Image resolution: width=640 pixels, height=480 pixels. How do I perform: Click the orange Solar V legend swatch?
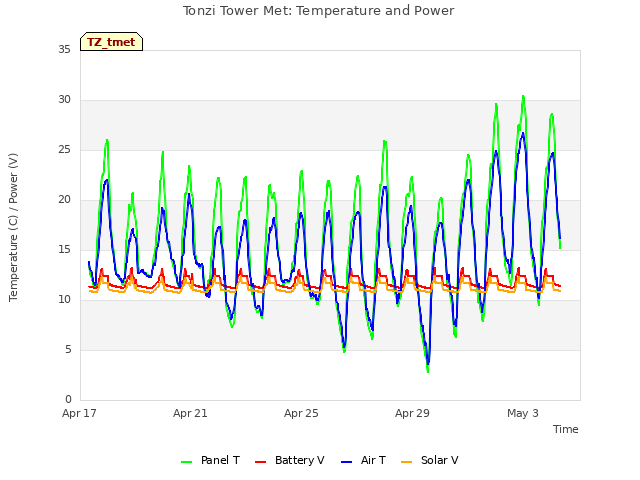(x=407, y=462)
